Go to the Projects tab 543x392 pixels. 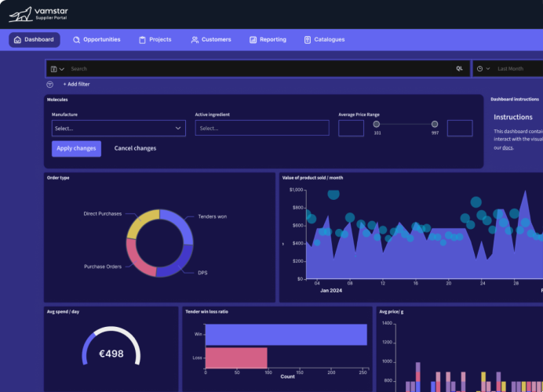155,40
